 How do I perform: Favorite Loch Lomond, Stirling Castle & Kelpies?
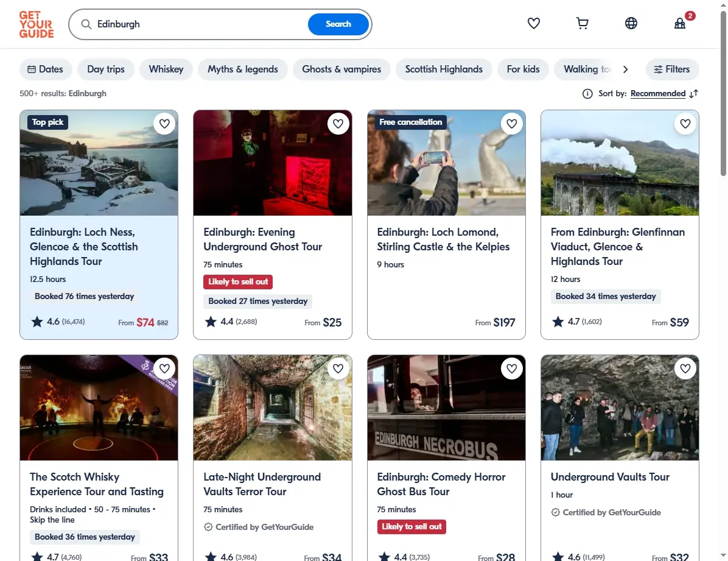pyautogui.click(x=512, y=124)
